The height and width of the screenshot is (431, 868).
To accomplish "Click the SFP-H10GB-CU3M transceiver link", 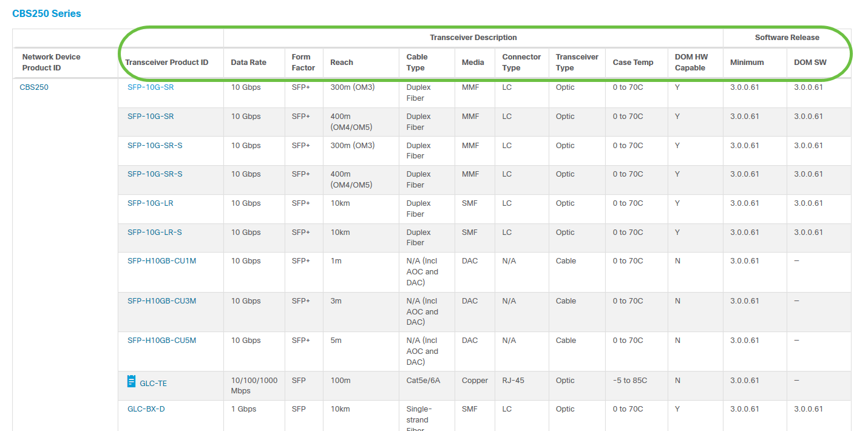I will pos(162,301).
